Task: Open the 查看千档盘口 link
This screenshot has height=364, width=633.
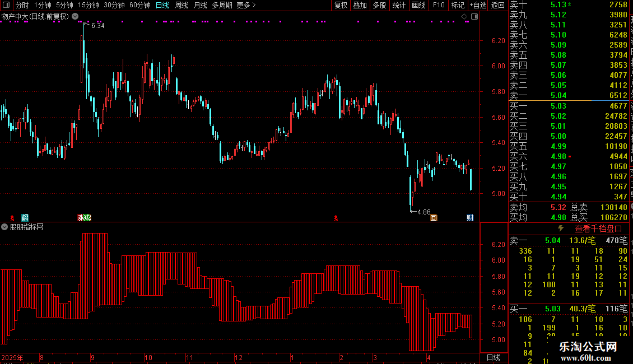Action: pos(598,229)
